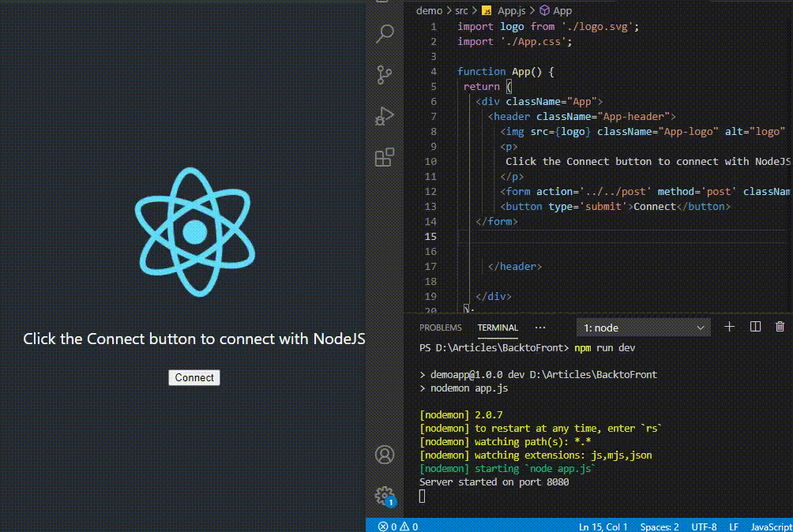The width and height of the screenshot is (793, 532).
Task: Open the Run and Debug view
Action: [x=385, y=116]
